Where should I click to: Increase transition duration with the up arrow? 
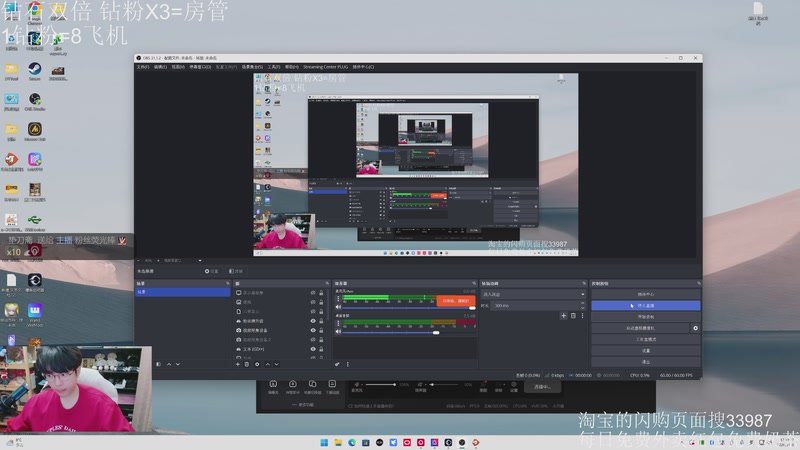click(x=582, y=304)
